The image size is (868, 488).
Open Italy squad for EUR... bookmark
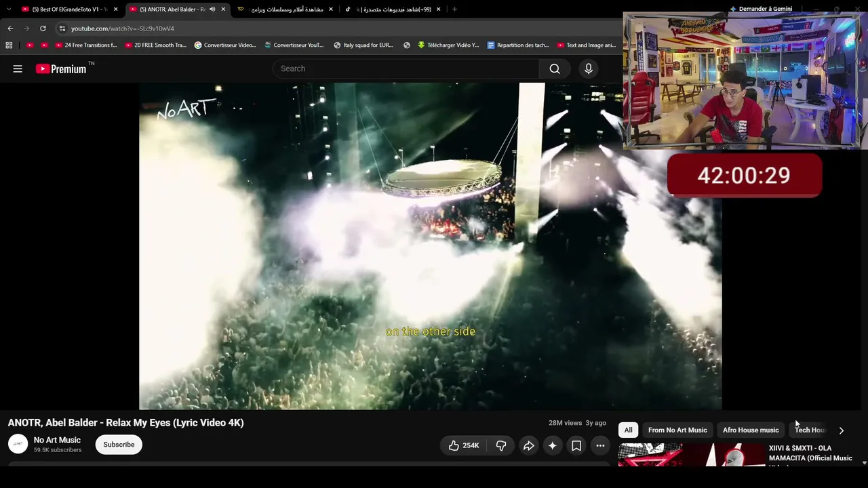(363, 45)
